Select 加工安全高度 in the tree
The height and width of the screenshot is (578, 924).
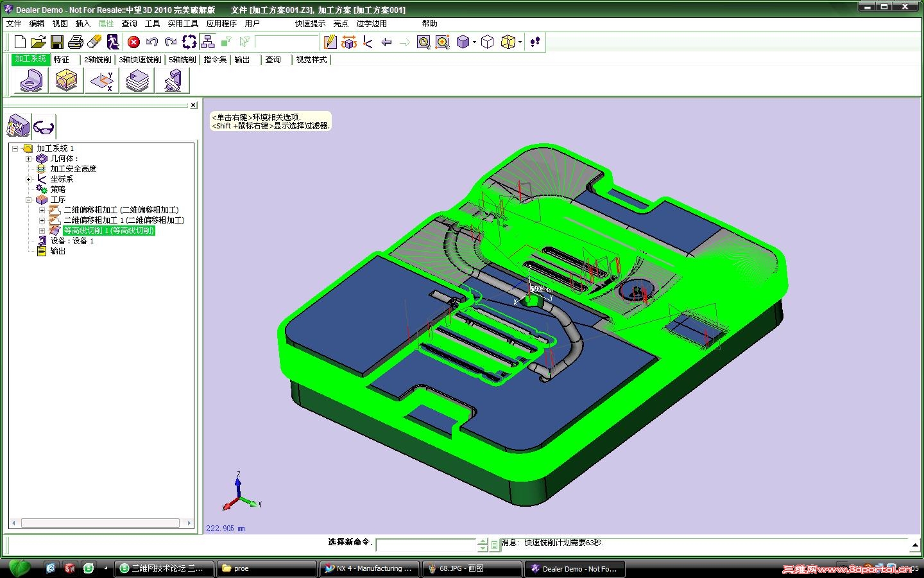[73, 169]
